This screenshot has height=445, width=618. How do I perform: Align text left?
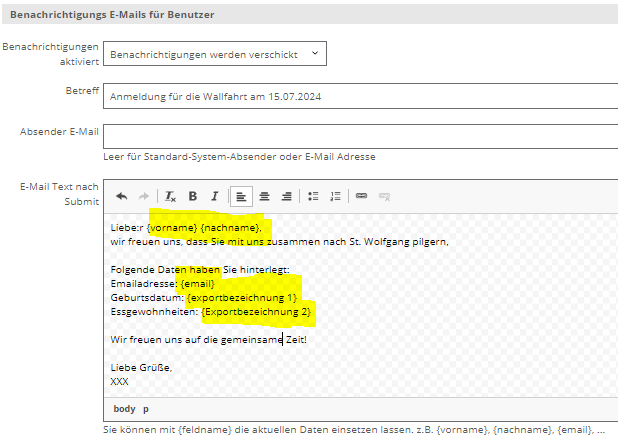click(x=241, y=196)
